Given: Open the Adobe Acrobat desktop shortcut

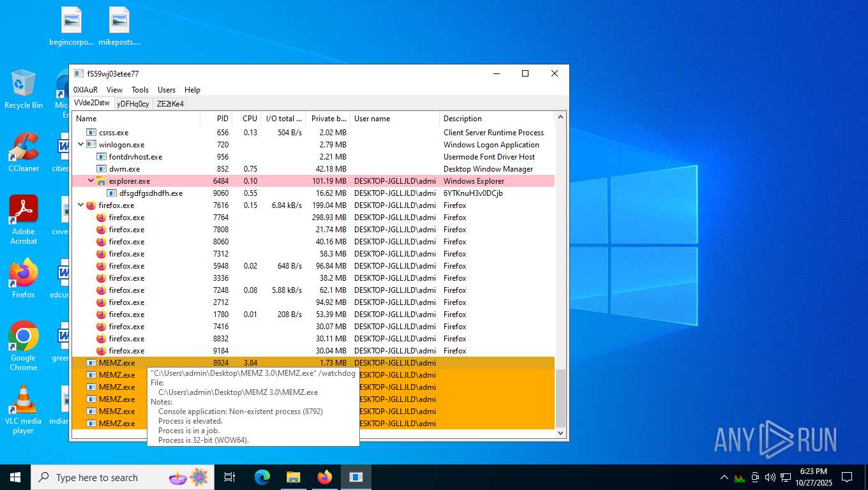Looking at the screenshot, I should pyautogui.click(x=24, y=219).
